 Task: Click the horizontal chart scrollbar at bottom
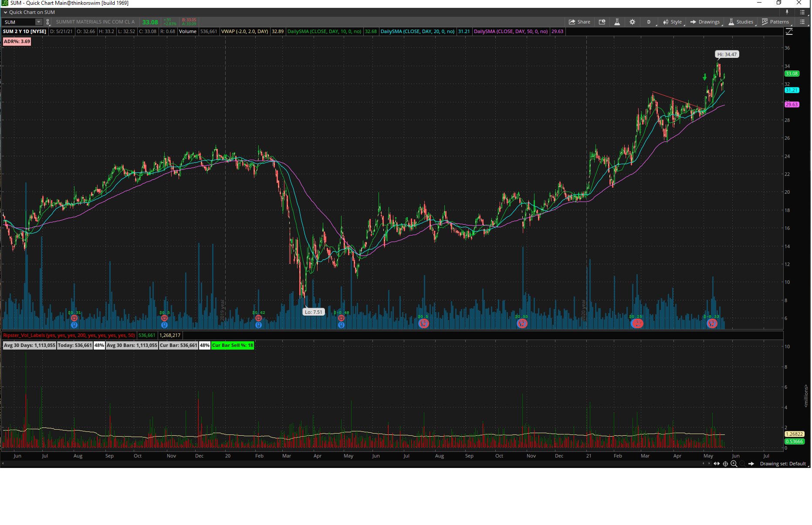click(x=348, y=464)
